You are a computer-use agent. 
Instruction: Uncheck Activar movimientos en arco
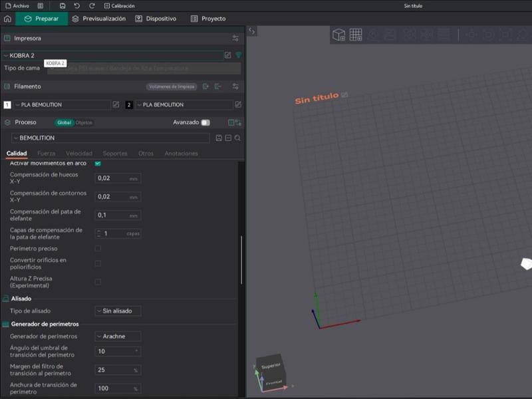[x=98, y=163]
